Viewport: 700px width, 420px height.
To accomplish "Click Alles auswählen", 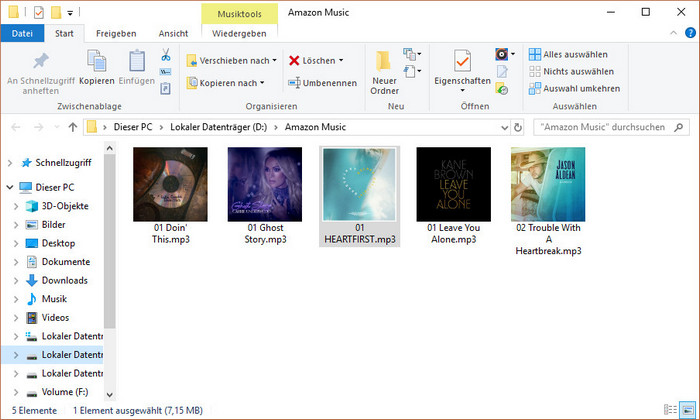I will [568, 54].
